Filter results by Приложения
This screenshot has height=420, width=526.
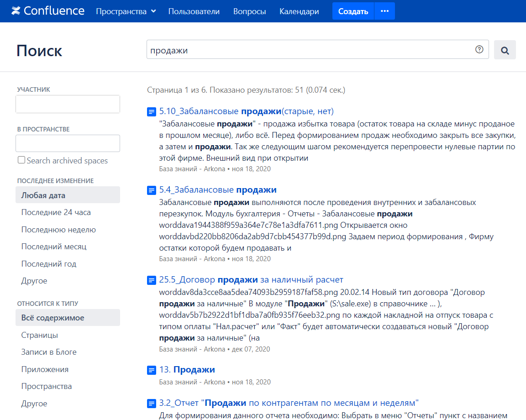click(45, 369)
